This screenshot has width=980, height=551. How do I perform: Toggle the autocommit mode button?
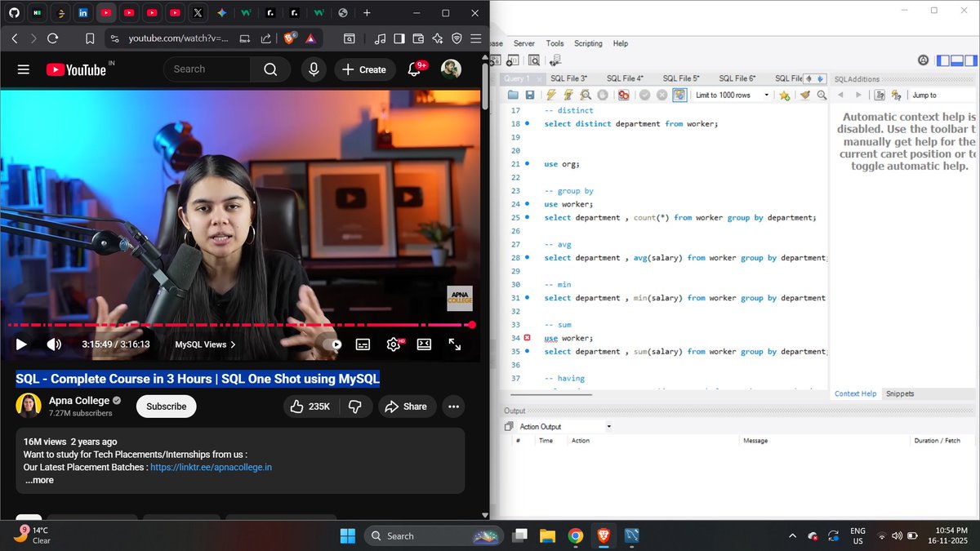679,96
